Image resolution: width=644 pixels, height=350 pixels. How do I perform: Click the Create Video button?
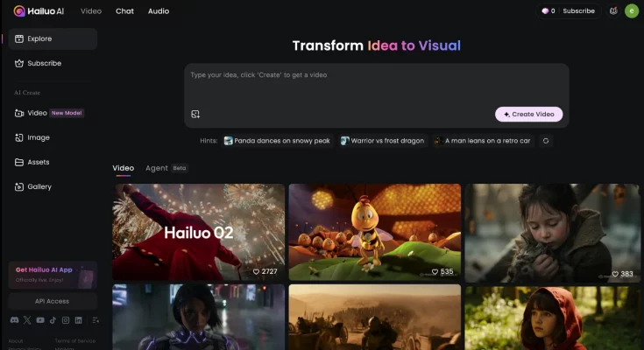528,114
